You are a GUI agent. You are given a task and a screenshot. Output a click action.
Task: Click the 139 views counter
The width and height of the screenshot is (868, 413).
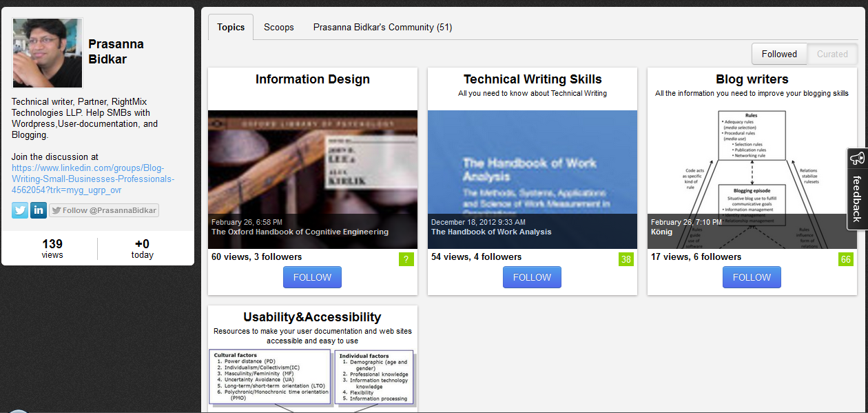(52, 249)
